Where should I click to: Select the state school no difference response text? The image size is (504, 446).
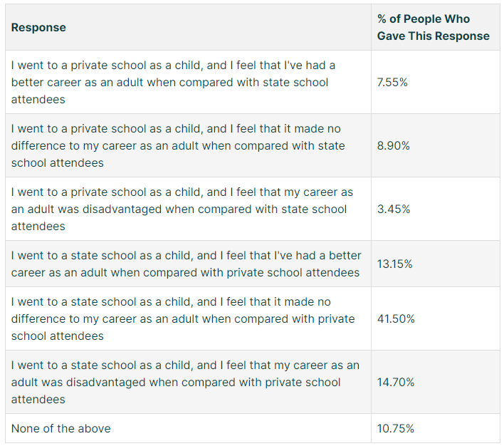[182, 318]
